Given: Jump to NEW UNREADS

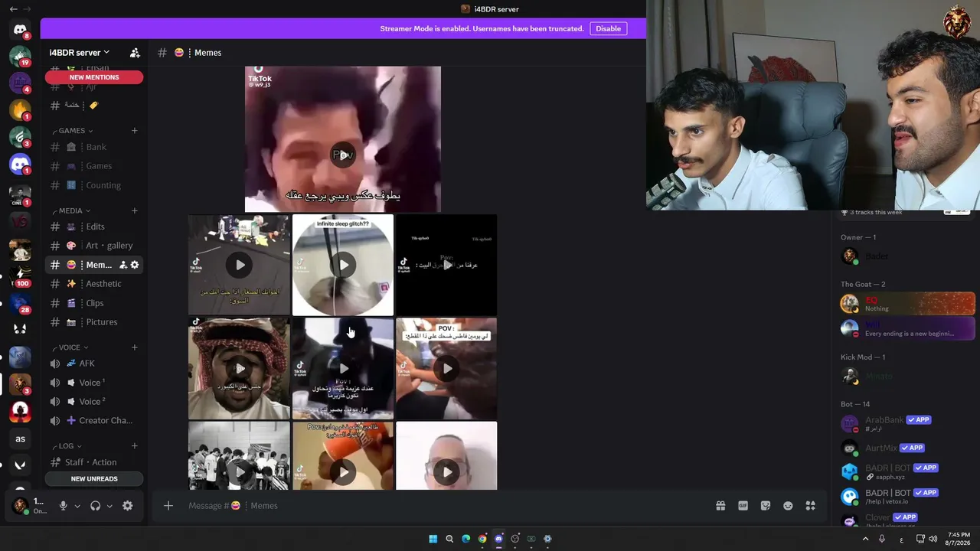Looking at the screenshot, I should 94,479.
